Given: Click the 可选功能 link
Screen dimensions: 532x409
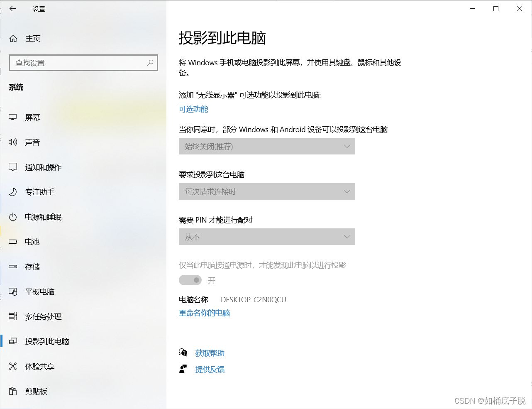Looking at the screenshot, I should coord(193,109).
